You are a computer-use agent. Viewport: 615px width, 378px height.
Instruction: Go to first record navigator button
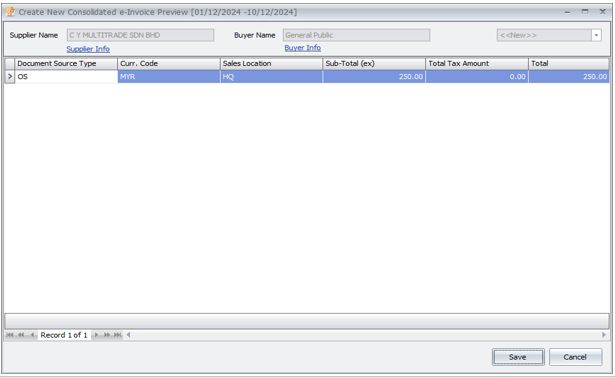[10, 335]
